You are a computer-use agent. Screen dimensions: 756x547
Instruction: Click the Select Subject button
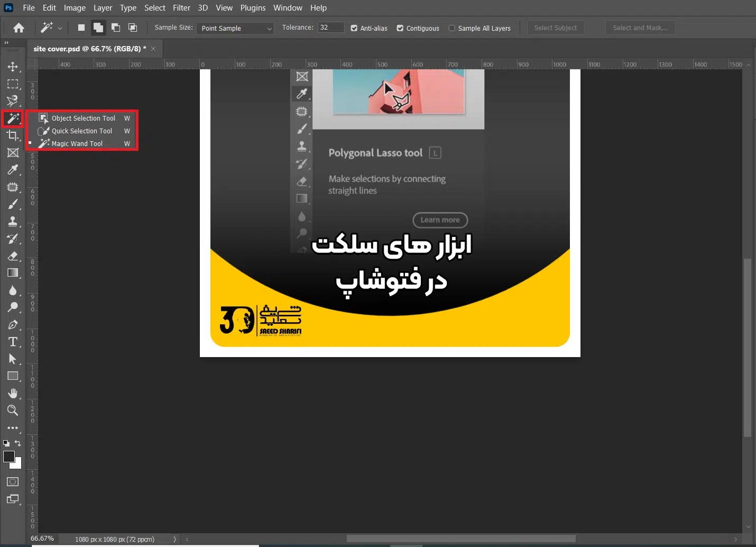tap(555, 28)
